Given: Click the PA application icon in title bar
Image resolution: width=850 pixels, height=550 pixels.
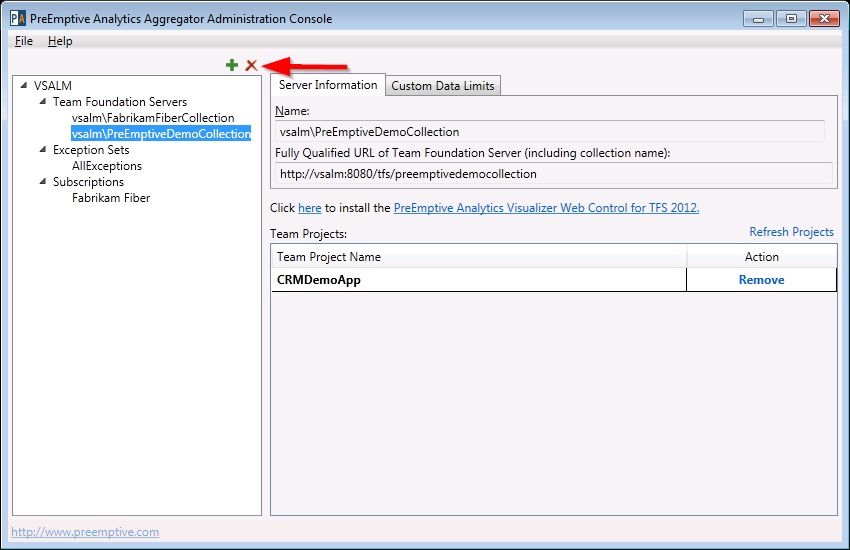Looking at the screenshot, I should pyautogui.click(x=18, y=18).
